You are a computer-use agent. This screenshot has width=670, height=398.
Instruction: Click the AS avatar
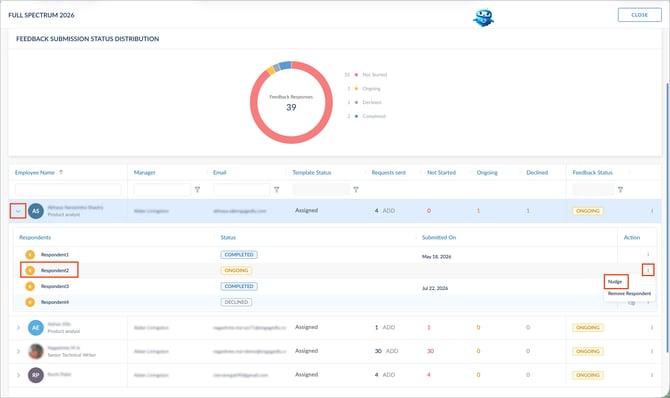coord(36,211)
